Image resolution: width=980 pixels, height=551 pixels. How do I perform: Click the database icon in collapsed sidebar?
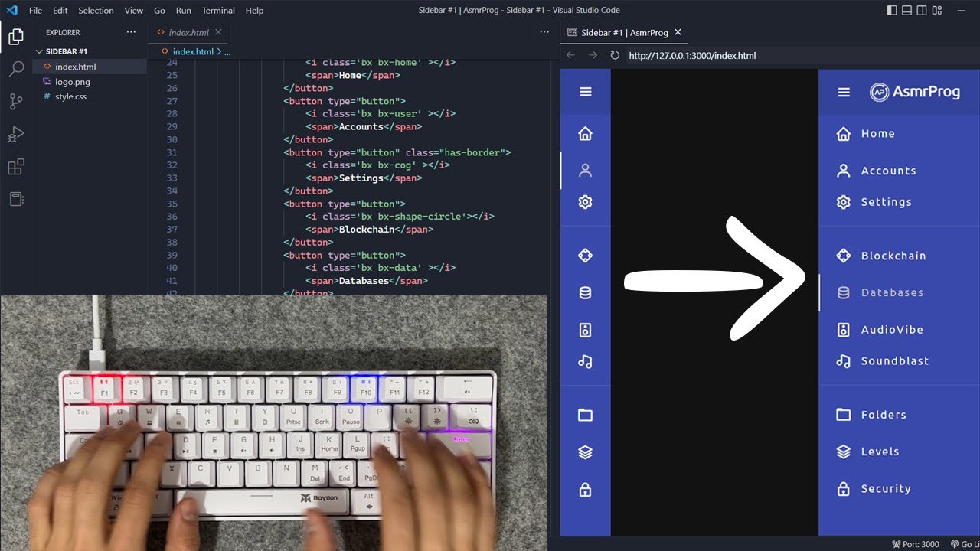586,292
